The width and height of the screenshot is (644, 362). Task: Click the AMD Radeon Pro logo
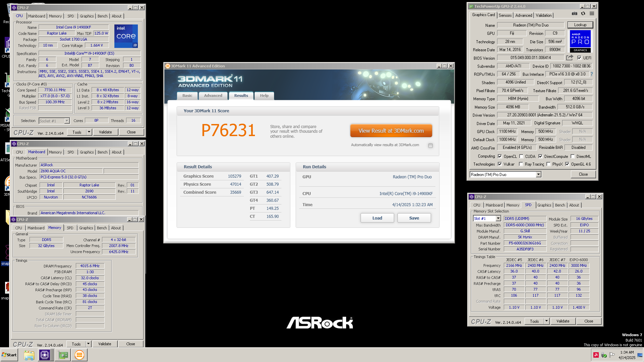tap(580, 41)
